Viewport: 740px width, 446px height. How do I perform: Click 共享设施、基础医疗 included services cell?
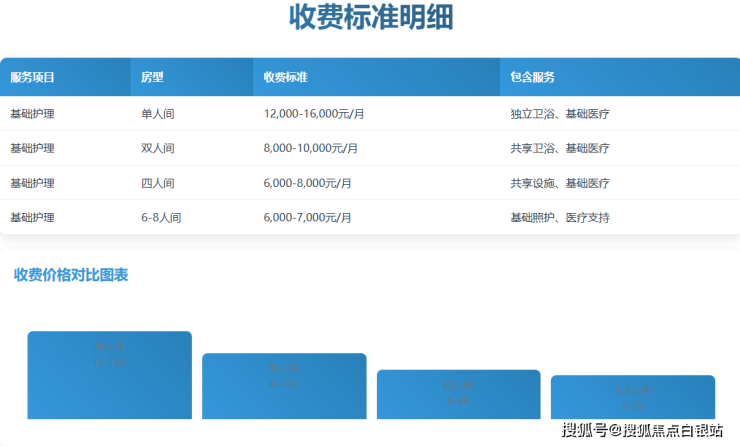click(x=559, y=183)
